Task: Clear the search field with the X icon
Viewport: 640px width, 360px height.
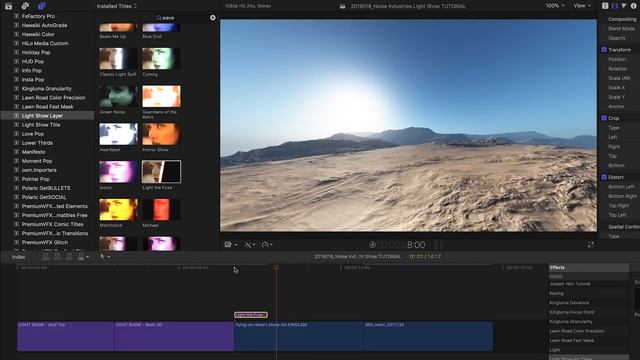Action: tap(213, 18)
